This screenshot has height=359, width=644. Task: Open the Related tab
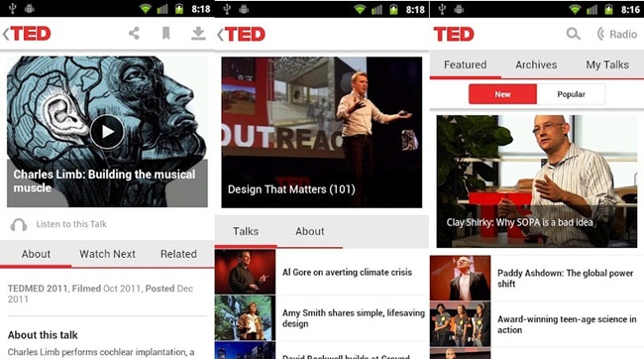(x=178, y=254)
